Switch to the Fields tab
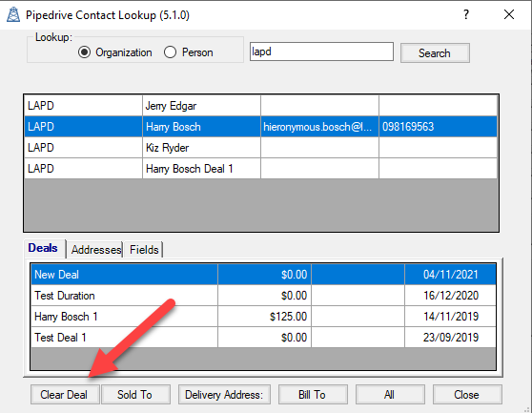The height and width of the screenshot is (413, 532). [x=144, y=250]
